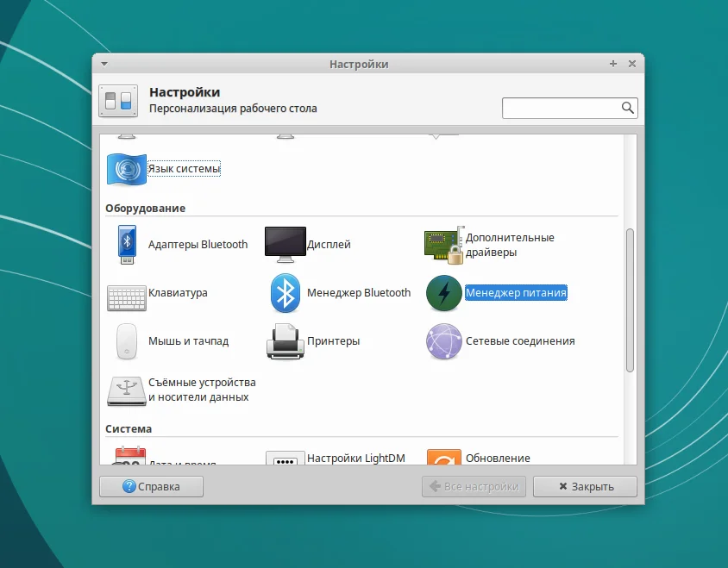The image size is (728, 568).
Task: Select the 'Принтеры' label
Action: [333, 341]
